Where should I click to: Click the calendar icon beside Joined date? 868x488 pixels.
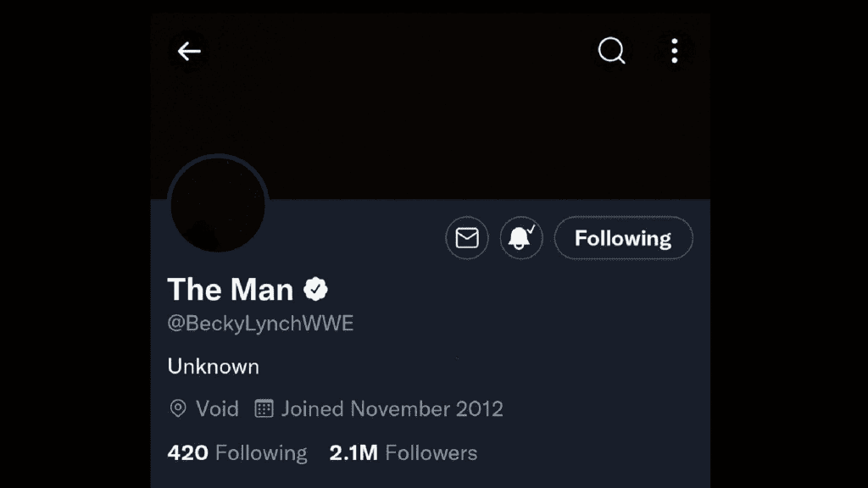tap(264, 409)
